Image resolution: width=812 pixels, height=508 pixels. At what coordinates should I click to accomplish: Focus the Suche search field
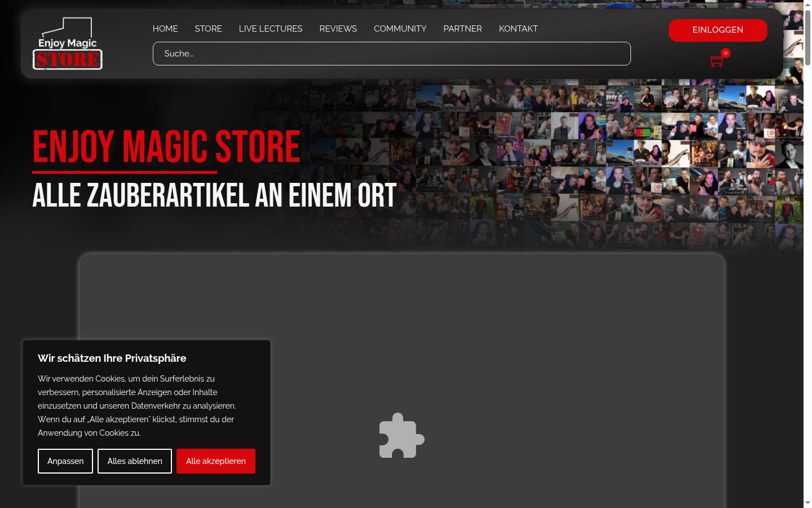[392, 54]
